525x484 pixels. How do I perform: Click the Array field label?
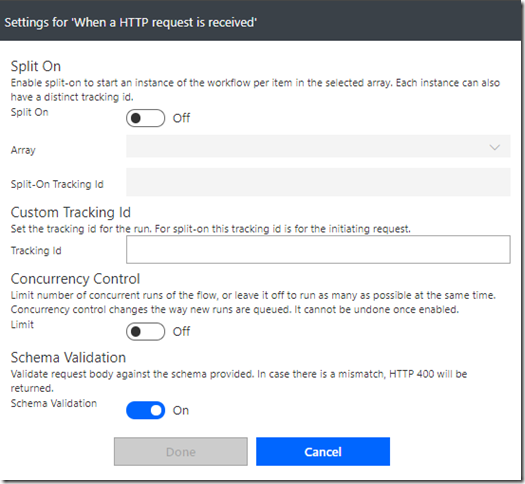[23, 150]
